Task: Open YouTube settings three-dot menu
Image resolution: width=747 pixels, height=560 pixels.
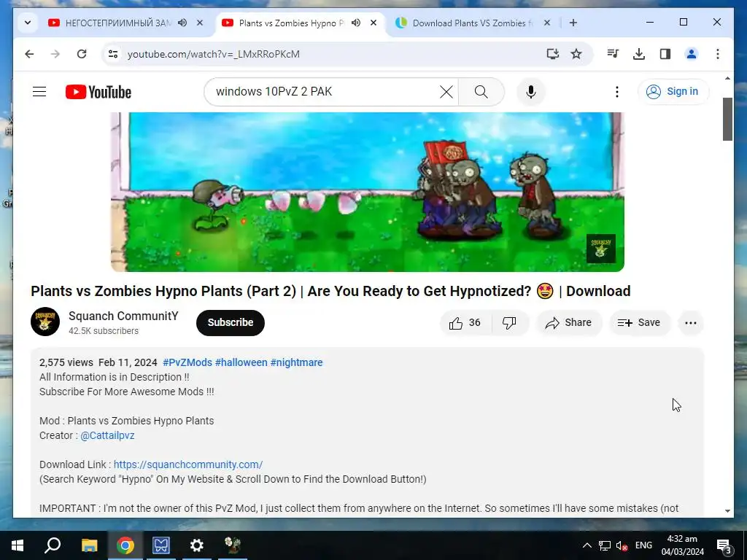Action: [617, 91]
